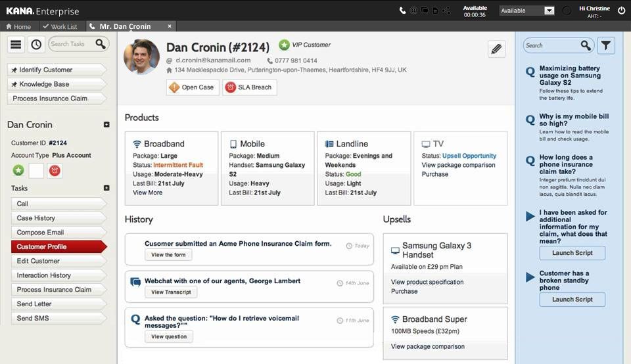Click View product specification for Samsung Galaxy 3
Screen dimensions: 631x364
pos(427,282)
